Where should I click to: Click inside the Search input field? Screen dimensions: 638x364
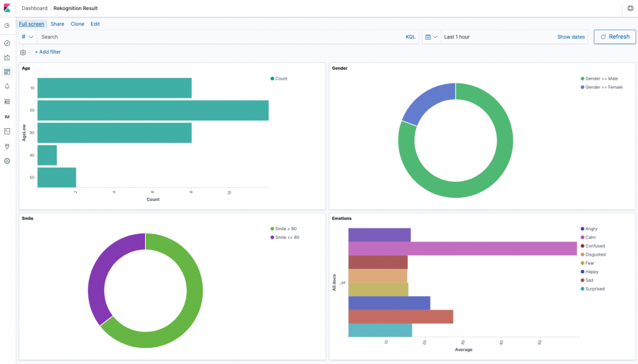[x=125, y=37]
